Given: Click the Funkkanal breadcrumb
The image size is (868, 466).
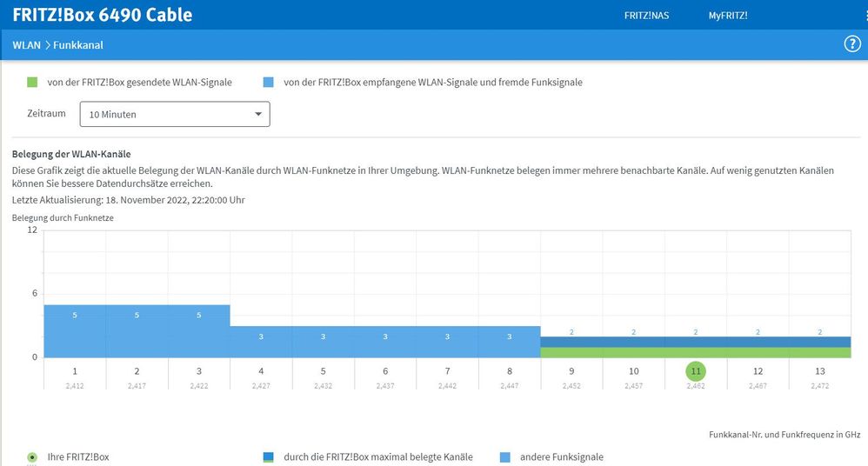Looking at the screenshot, I should (x=78, y=45).
